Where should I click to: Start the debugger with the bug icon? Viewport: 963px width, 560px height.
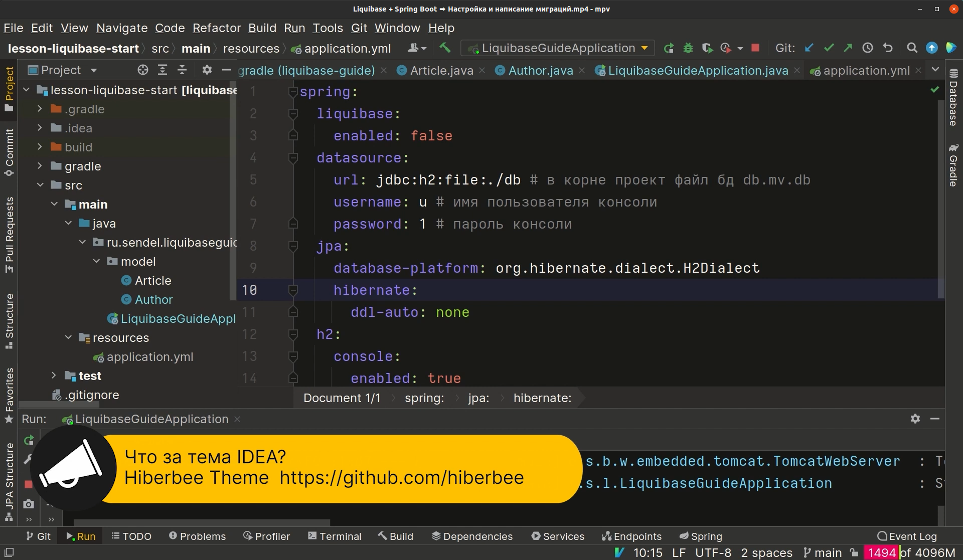(688, 48)
